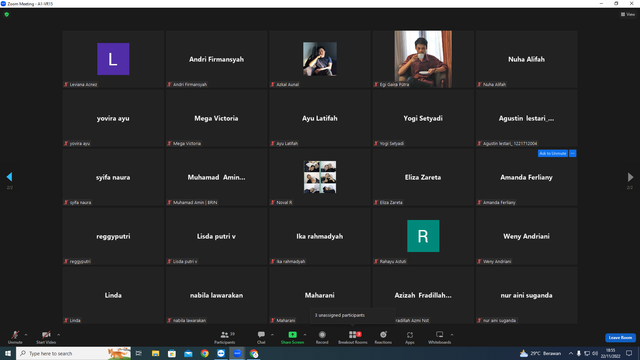Click the Agustin lestari participant tile
This screenshot has width=640, height=360.
[526, 118]
